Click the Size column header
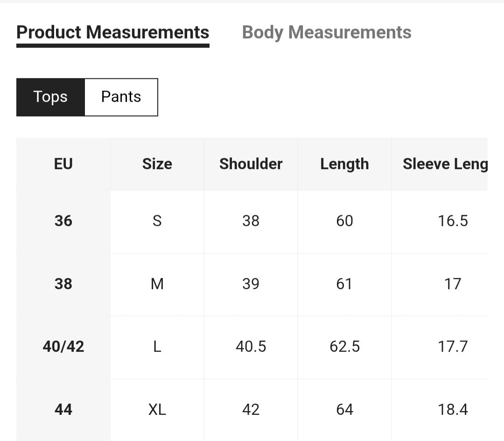The width and height of the screenshot is (504, 441). click(x=157, y=164)
